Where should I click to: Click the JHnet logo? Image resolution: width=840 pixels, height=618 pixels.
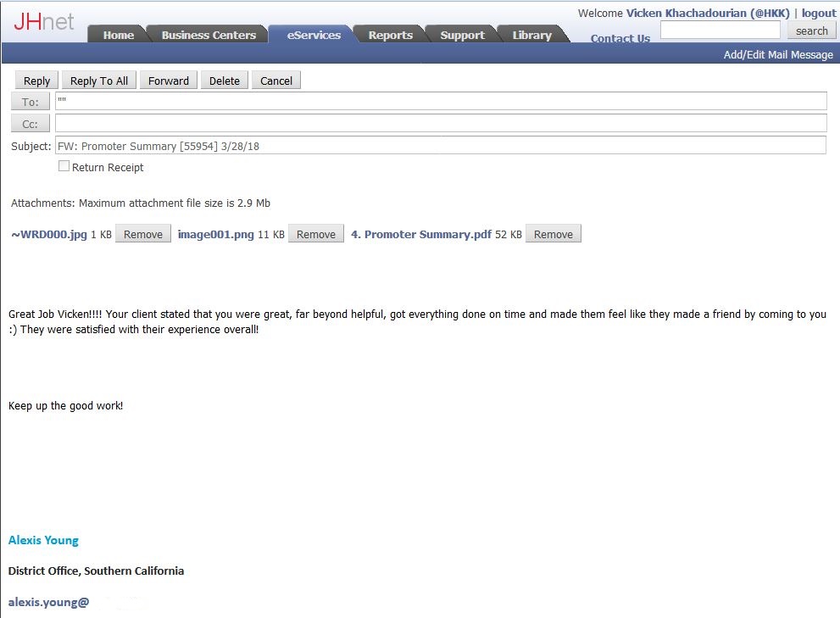pyautogui.click(x=44, y=21)
